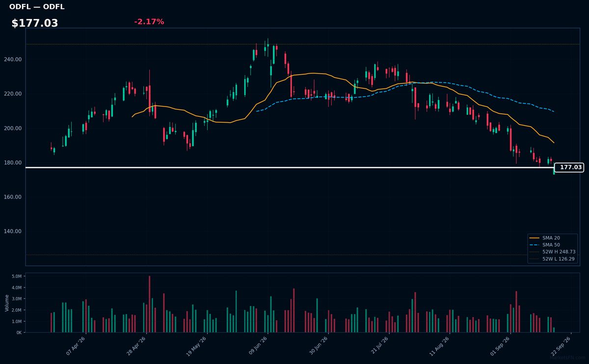589x364 pixels.
Task: Click the 01 Sep '26 date label
Action: pyautogui.click(x=502, y=345)
